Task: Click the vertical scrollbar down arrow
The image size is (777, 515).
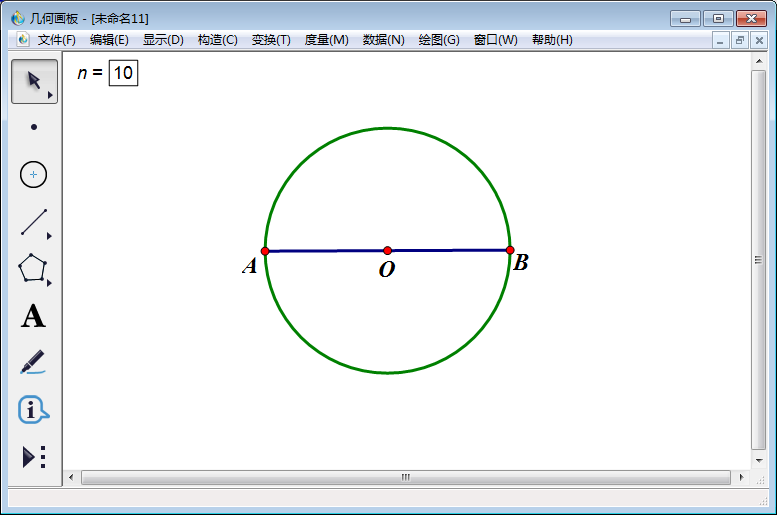Action: (759, 460)
